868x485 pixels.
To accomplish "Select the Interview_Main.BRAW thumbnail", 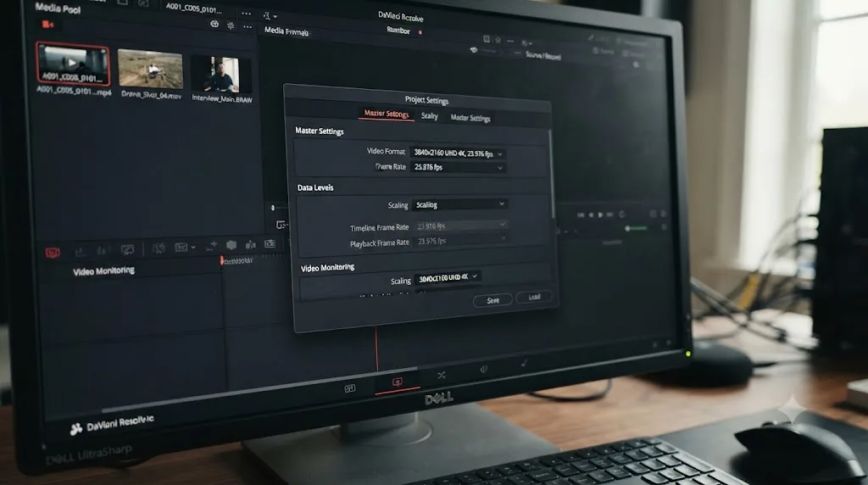I will coord(221,74).
